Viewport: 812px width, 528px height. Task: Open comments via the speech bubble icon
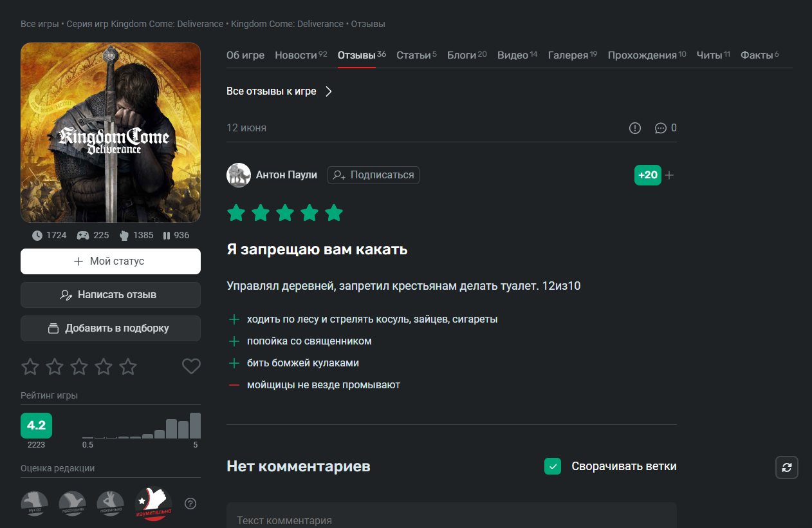tap(660, 128)
